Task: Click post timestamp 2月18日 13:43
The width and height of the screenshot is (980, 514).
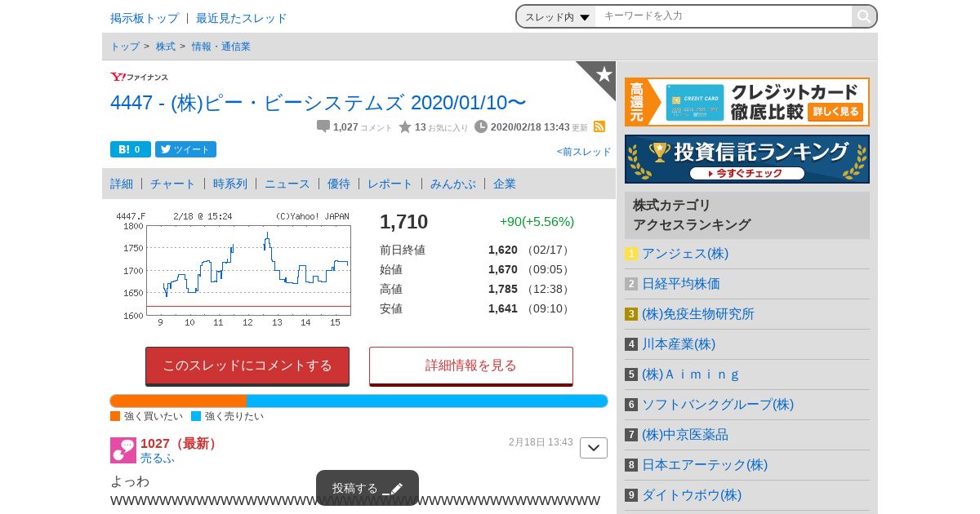Action: (541, 442)
